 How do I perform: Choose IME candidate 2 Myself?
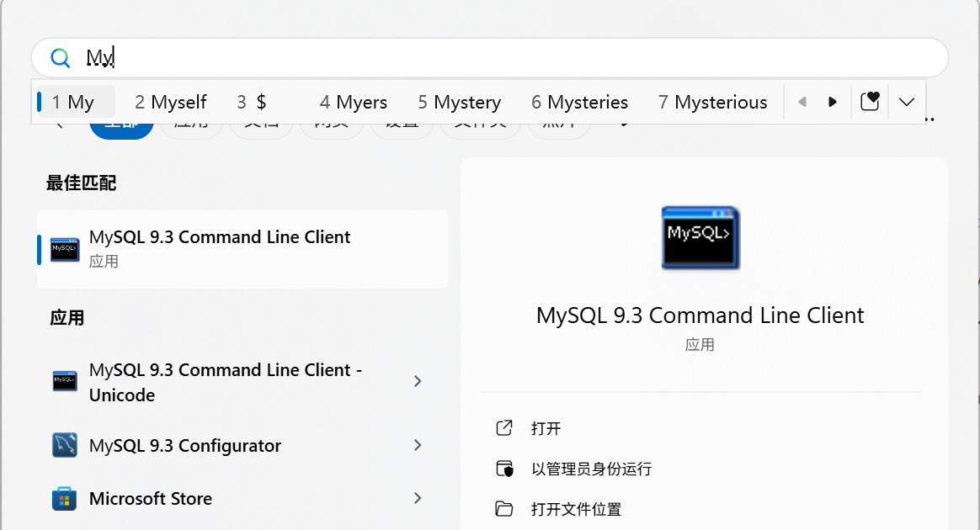(x=170, y=102)
